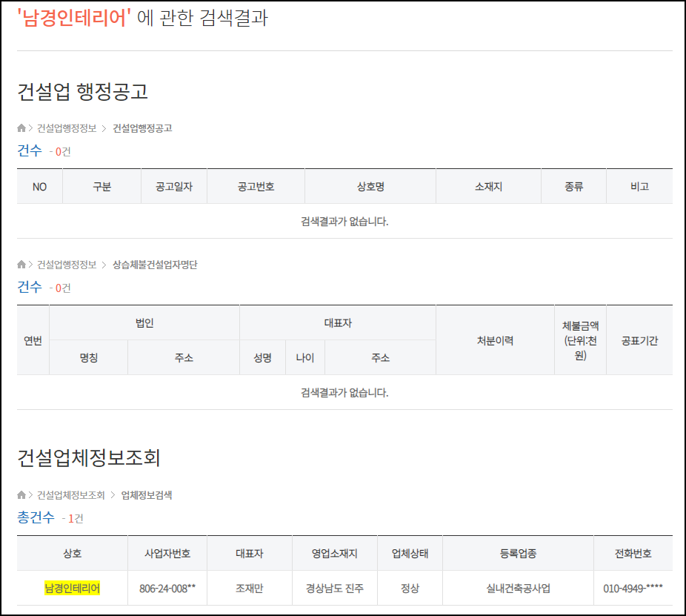Click 연번 column header
686x616 pixels.
(x=33, y=340)
